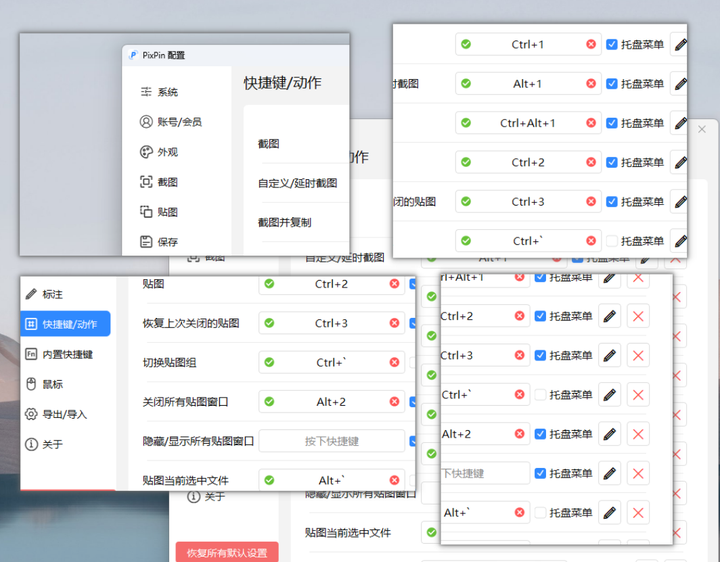Edit the Alt+2 row with pencil in lower-right pin

(609, 434)
